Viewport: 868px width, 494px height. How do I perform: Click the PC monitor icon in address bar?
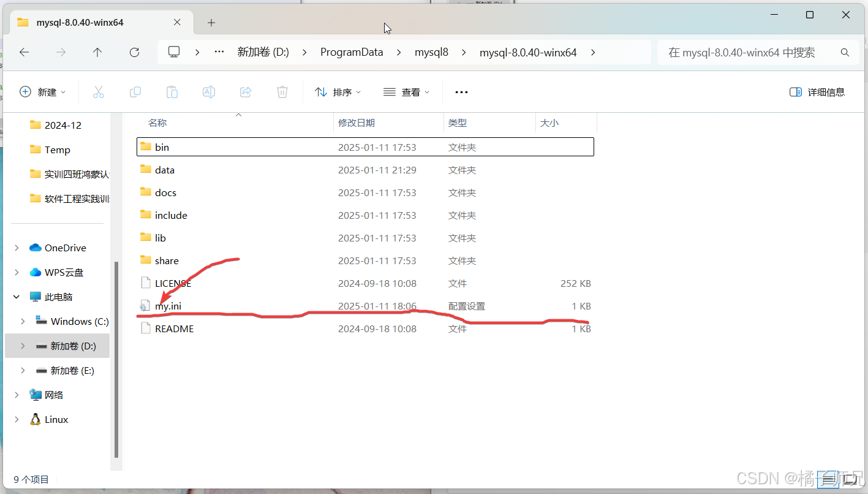point(174,53)
